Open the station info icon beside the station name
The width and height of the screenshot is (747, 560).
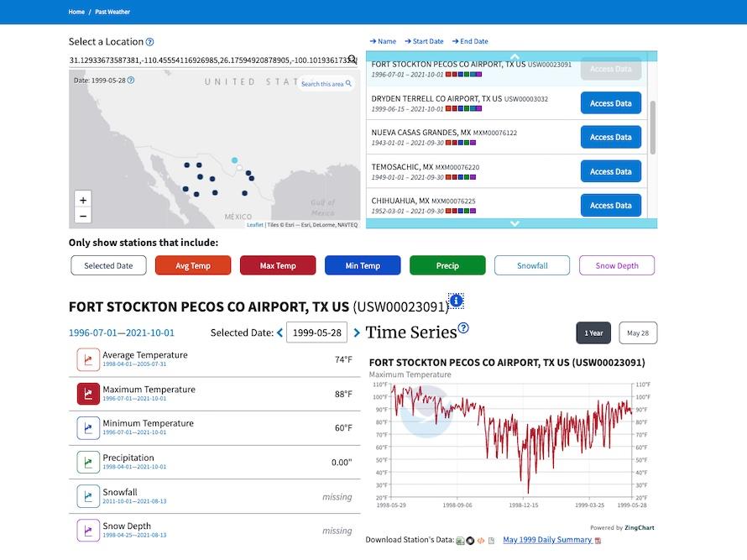pyautogui.click(x=456, y=300)
